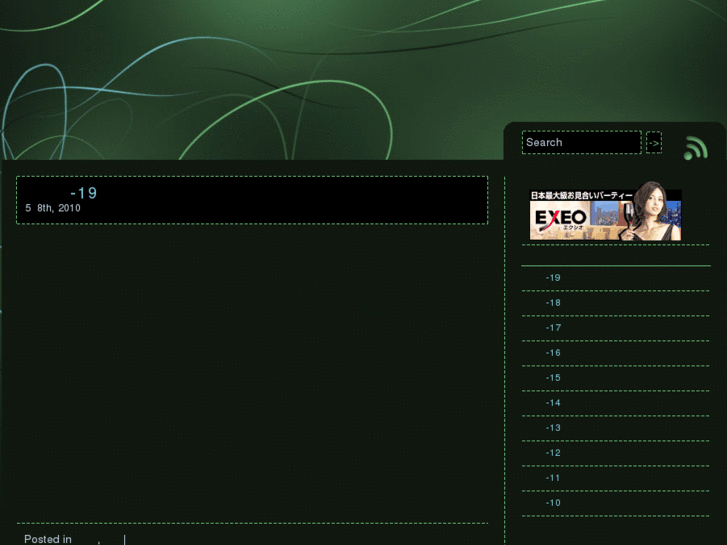Open the post title ending in -19

coord(84,193)
